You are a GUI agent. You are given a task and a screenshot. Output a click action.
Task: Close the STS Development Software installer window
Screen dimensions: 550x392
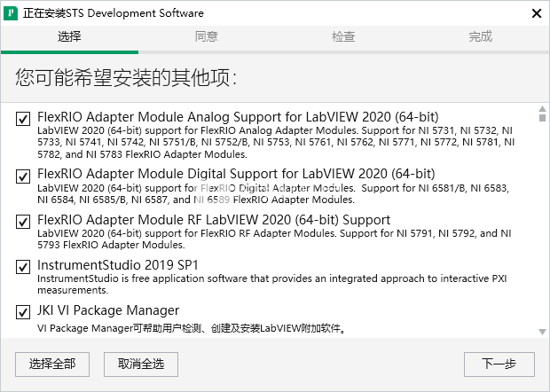pos(537,13)
